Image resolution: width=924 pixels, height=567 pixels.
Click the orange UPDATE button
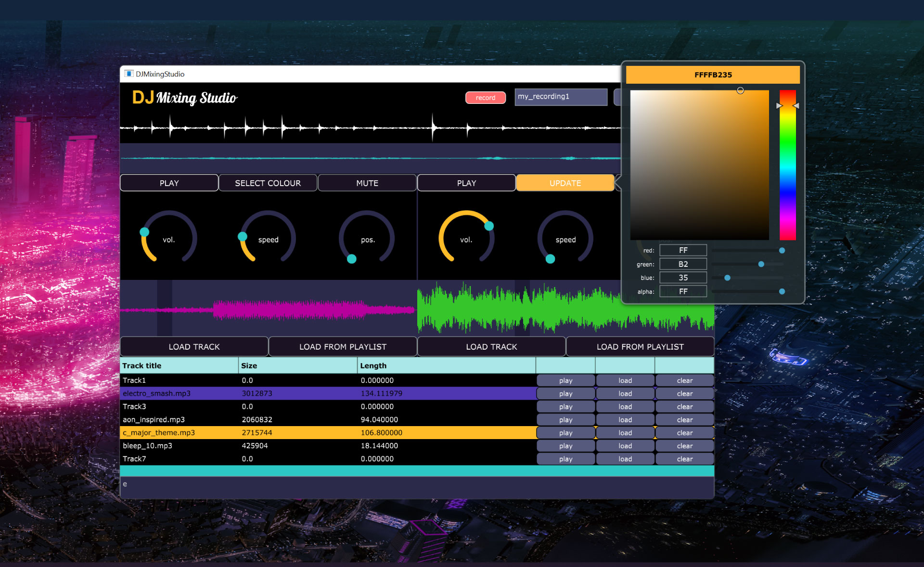point(565,183)
